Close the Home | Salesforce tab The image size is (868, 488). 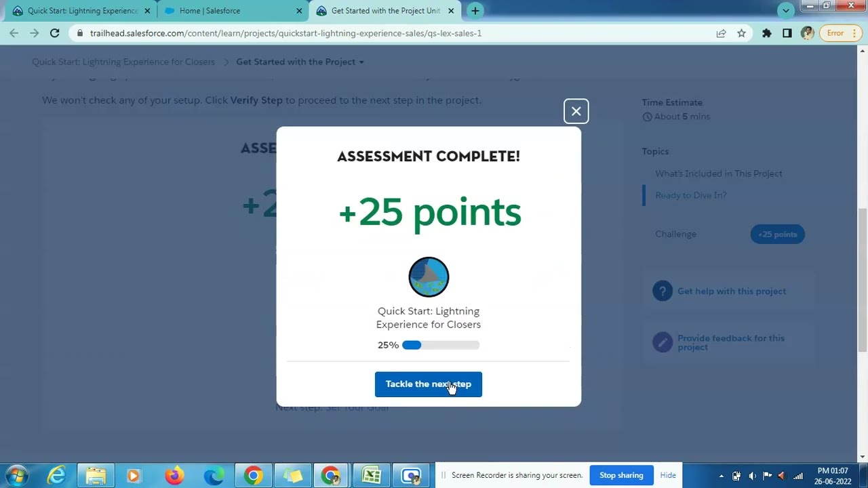coord(299,11)
